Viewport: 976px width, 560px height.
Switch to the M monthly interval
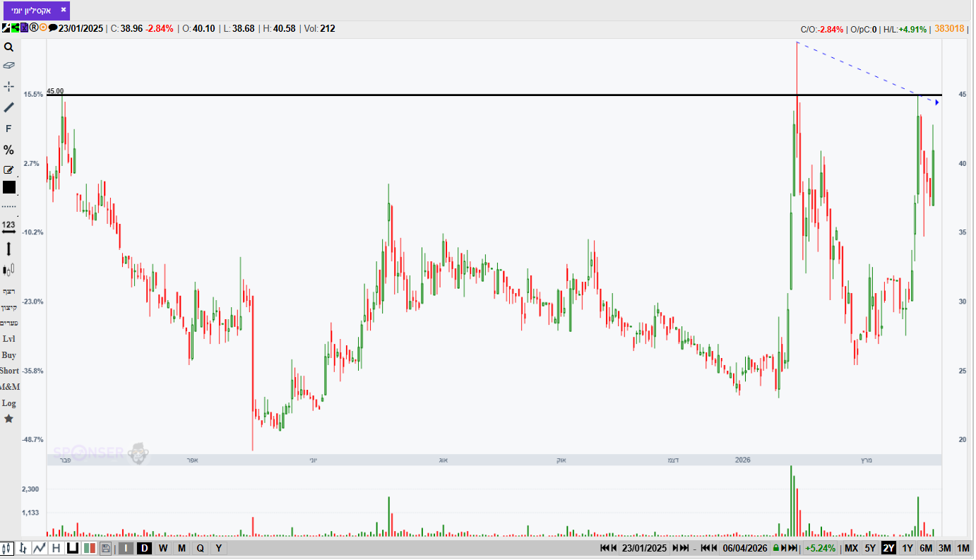point(181,548)
